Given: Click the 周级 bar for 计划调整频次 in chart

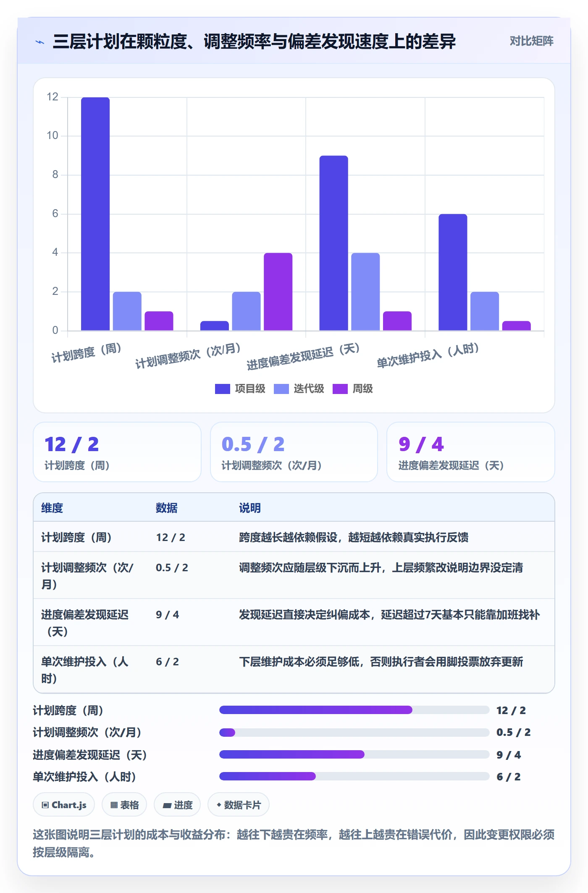Looking at the screenshot, I should coord(278,292).
